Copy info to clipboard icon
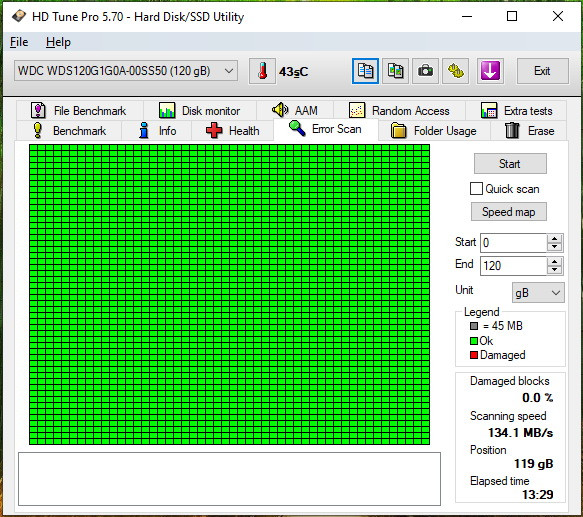The height and width of the screenshot is (517, 583). (x=365, y=71)
